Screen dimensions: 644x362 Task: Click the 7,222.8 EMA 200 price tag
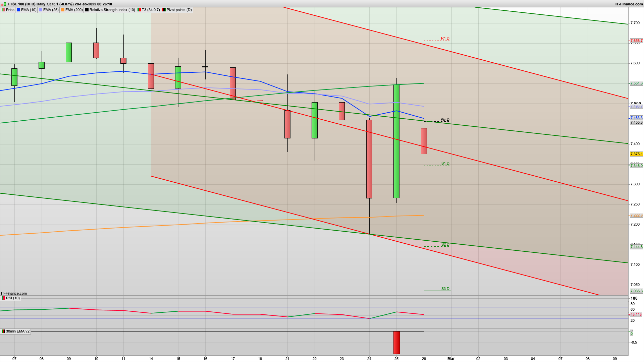pyautogui.click(x=636, y=215)
